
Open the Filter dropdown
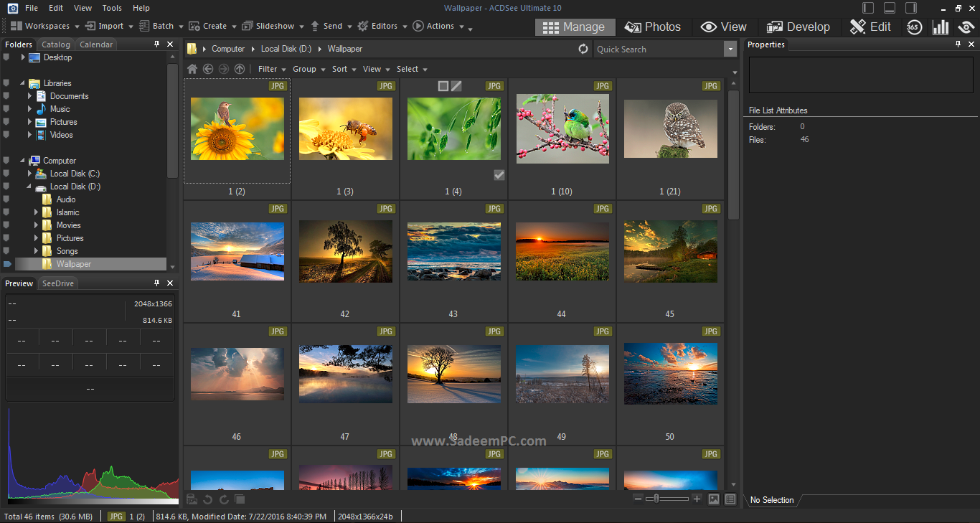click(x=272, y=69)
